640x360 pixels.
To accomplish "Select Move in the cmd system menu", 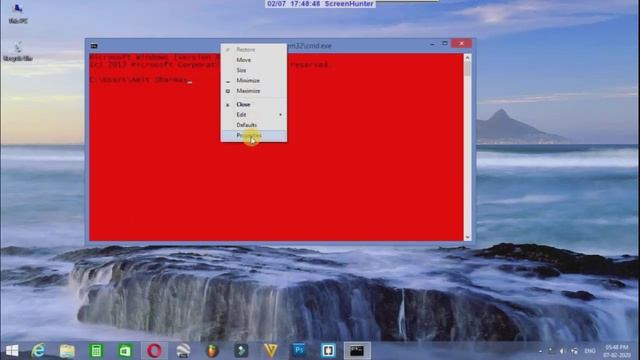I will pos(253,60).
